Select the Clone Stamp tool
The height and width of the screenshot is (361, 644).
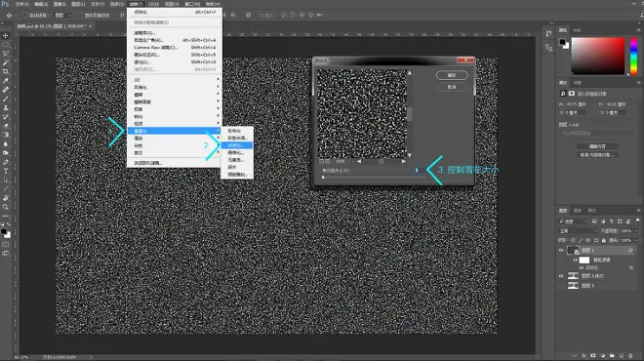(6, 107)
